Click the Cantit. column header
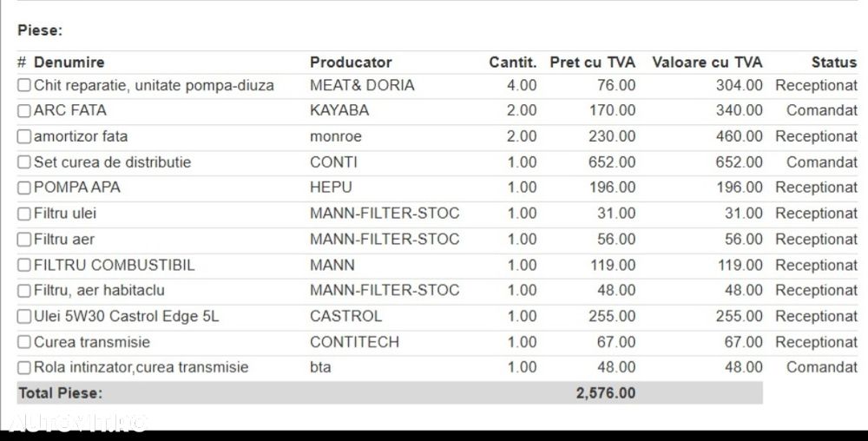868x441 pixels. click(x=512, y=63)
